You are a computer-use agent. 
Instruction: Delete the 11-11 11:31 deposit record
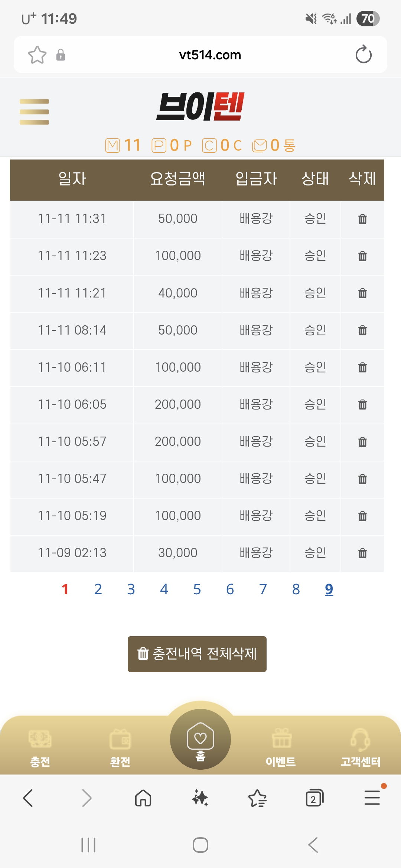[x=362, y=219]
